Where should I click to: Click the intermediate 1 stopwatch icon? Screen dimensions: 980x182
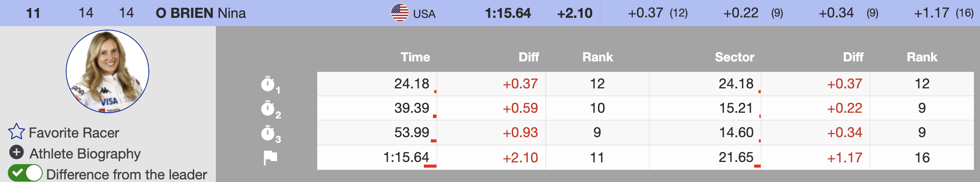268,84
